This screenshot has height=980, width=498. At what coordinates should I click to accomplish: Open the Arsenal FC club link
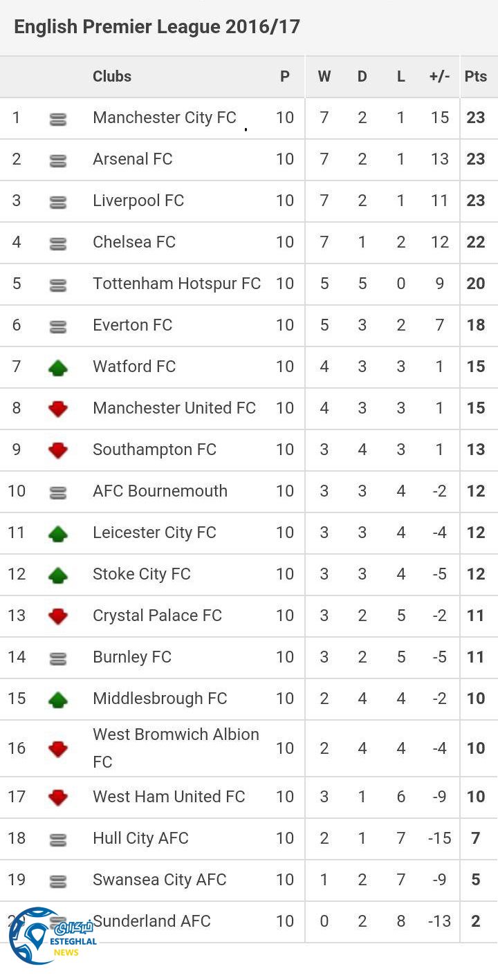(x=132, y=159)
